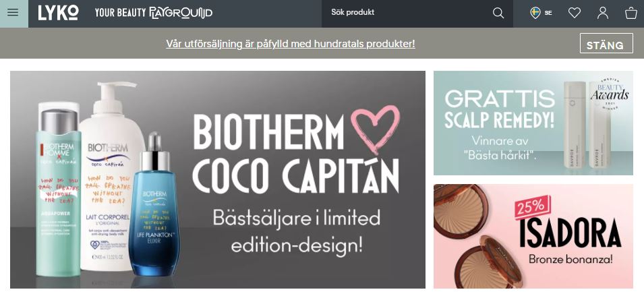Click the Swedish Beauty Awards 2021 badge

[x=610, y=94]
